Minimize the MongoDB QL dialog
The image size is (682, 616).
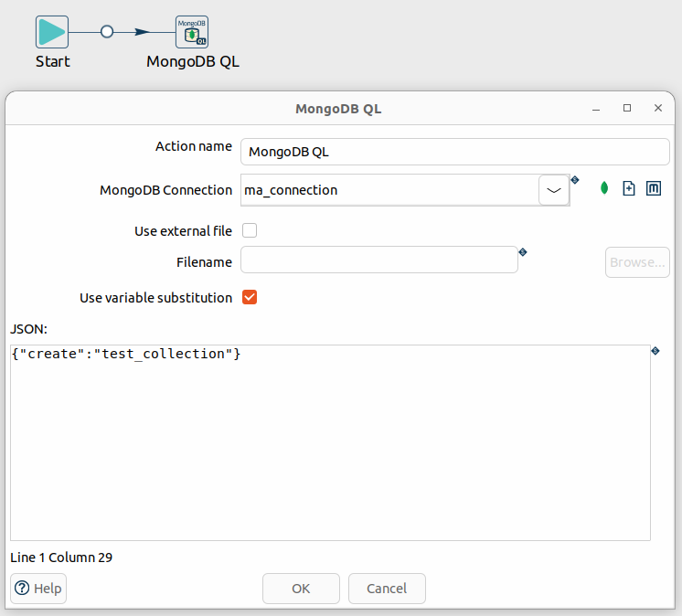coord(596,108)
